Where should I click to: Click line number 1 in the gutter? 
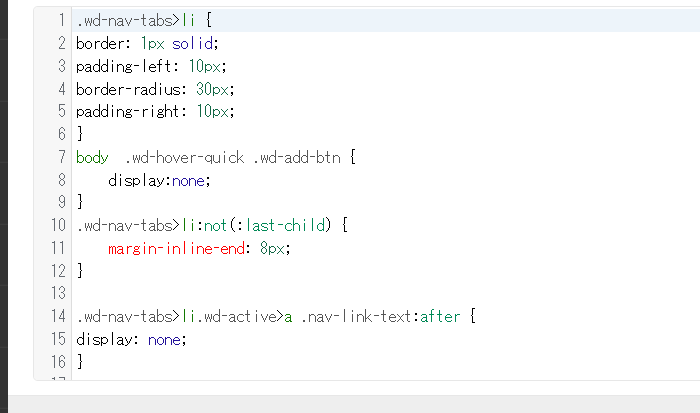click(x=62, y=20)
